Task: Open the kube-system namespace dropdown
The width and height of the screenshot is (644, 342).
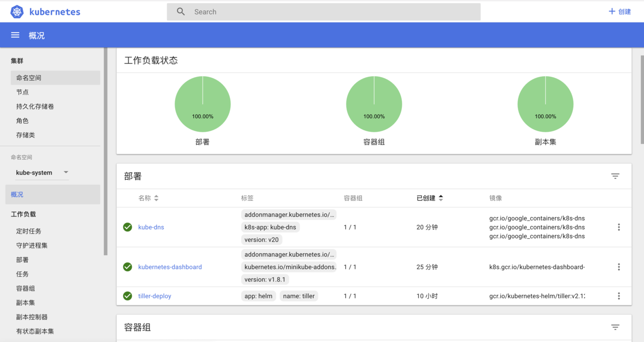Action: (42, 173)
